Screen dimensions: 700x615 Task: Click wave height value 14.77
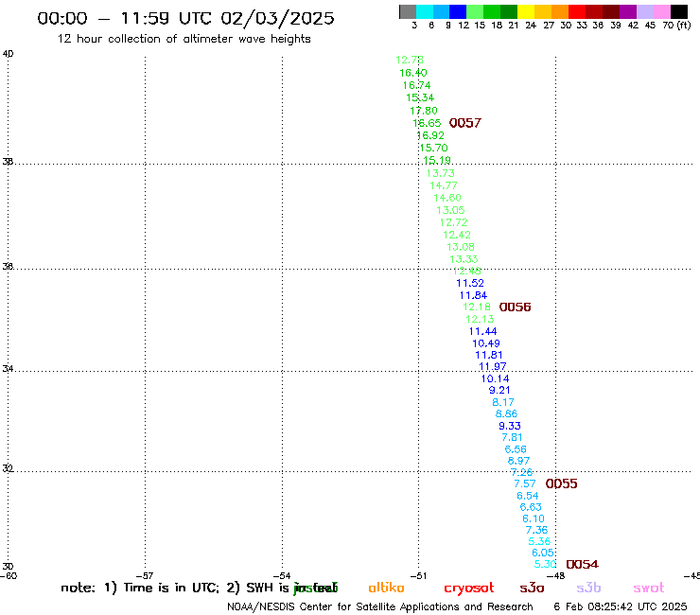(444, 184)
